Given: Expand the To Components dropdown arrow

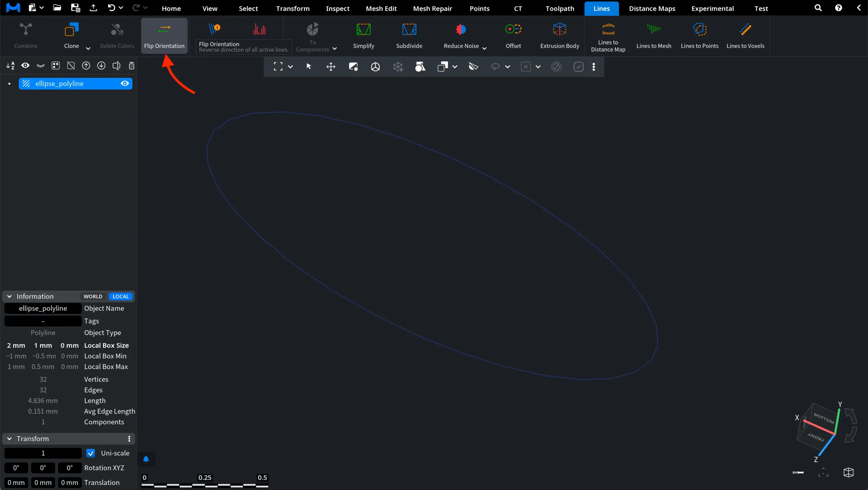Looking at the screenshot, I should click(335, 49).
